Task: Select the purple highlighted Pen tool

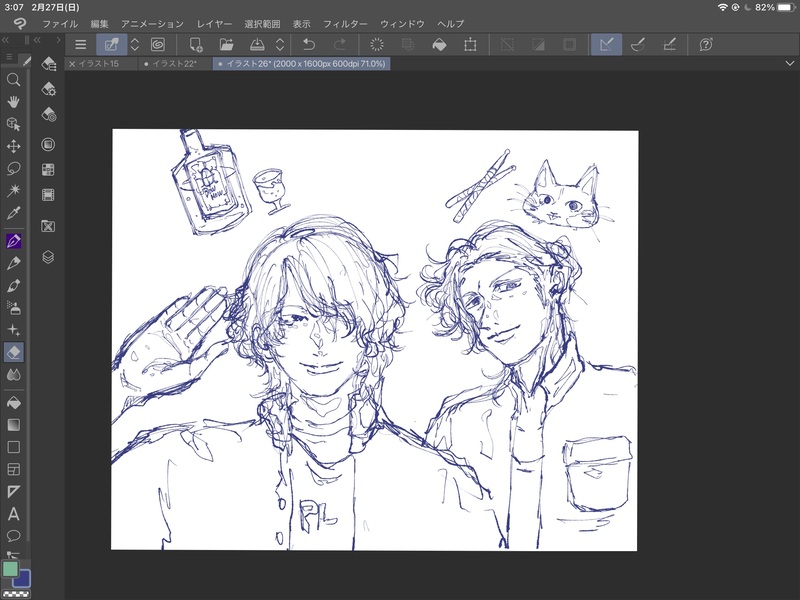Action: click(x=14, y=241)
